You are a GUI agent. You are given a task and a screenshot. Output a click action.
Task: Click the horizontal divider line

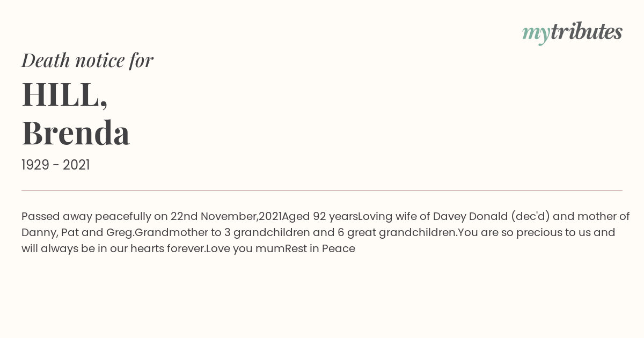click(x=322, y=190)
